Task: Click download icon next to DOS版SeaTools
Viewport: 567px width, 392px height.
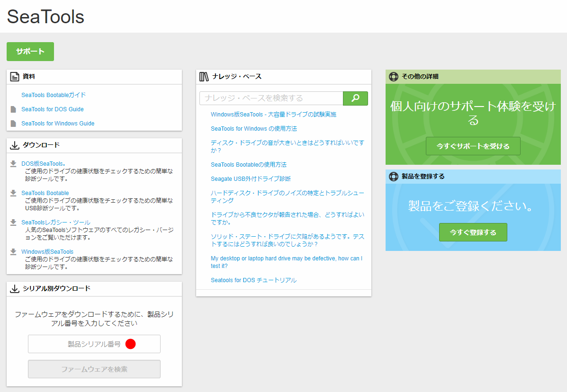Action: click(13, 164)
